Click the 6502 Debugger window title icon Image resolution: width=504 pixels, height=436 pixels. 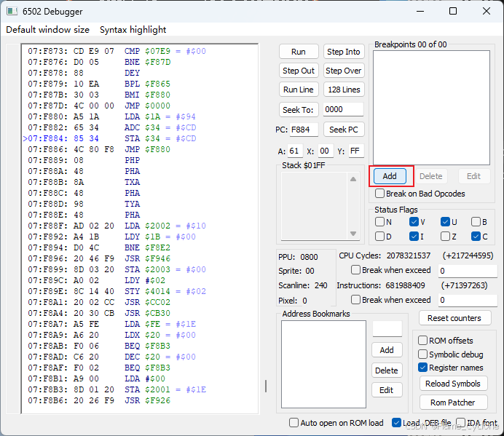tap(12, 11)
